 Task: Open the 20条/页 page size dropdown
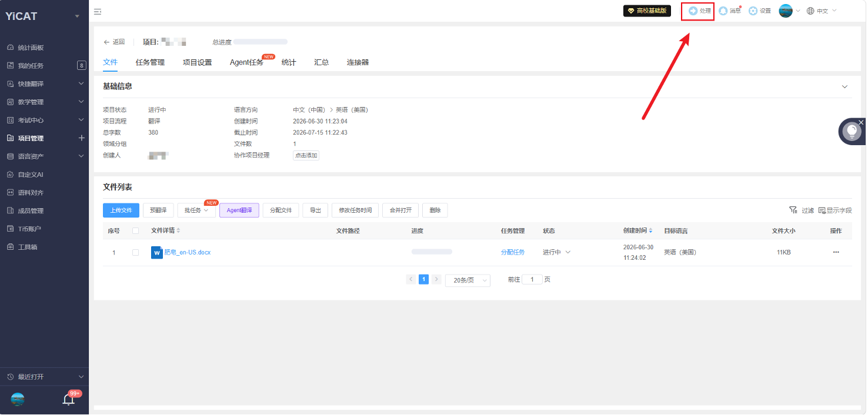tap(468, 280)
